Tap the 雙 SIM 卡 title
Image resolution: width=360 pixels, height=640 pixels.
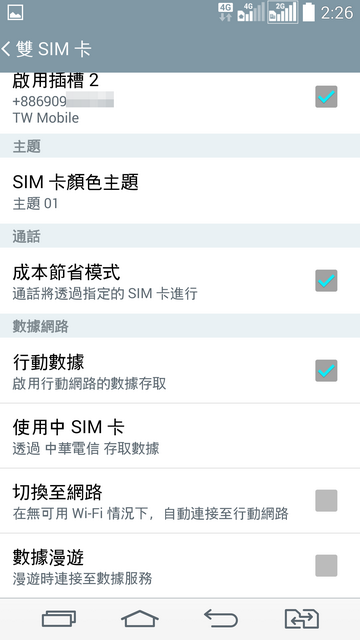[x=53, y=49]
